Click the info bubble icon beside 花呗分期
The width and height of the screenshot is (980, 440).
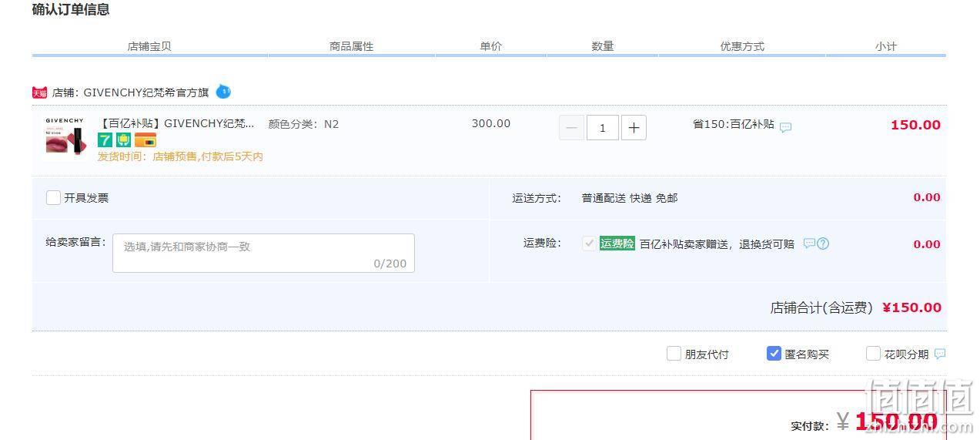click(x=940, y=354)
